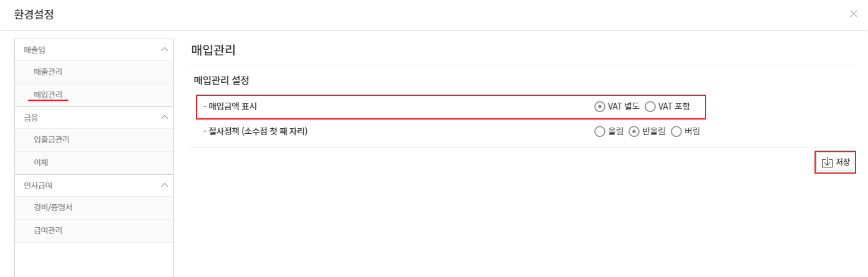The image size is (868, 277).
Task: Select the VAT 별도 radio button
Action: 599,106
